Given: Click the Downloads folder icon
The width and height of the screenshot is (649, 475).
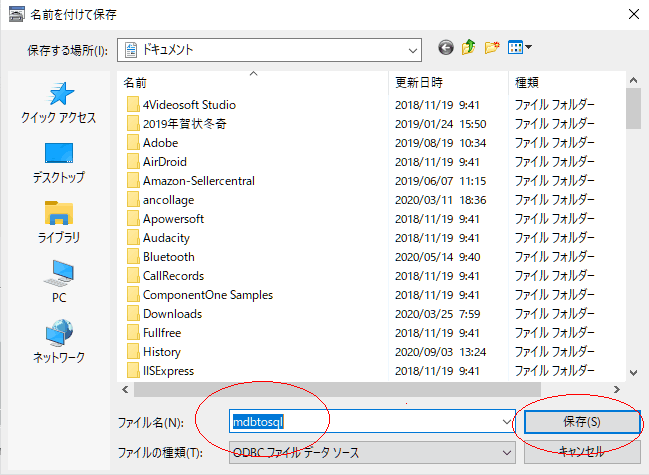Looking at the screenshot, I should 133,314.
